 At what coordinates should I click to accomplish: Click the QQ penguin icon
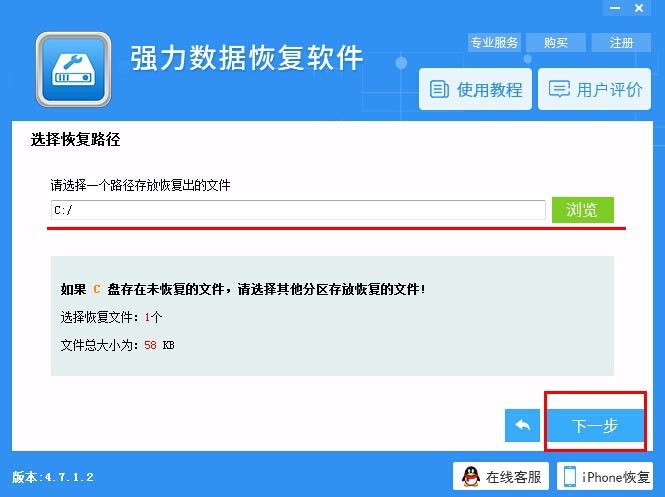tap(471, 477)
